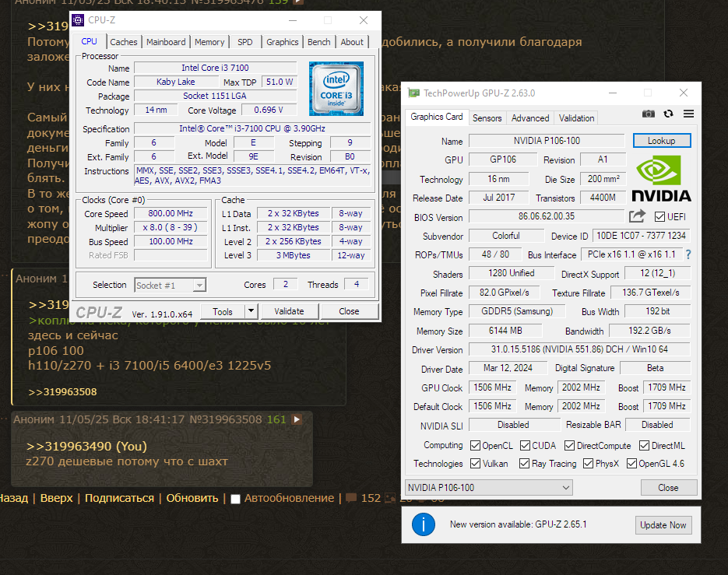Toggle the DirectCompute checkbox
The width and height of the screenshot is (728, 575).
pyautogui.click(x=570, y=446)
